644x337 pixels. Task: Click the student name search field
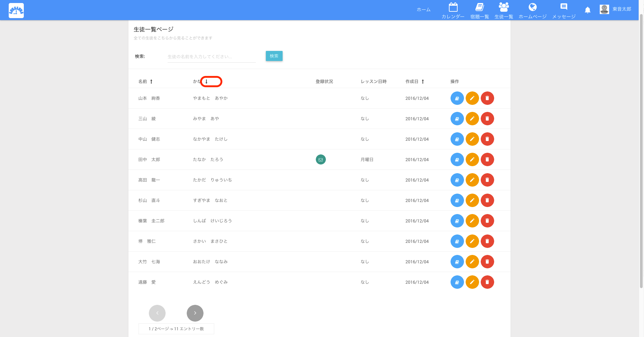click(211, 57)
